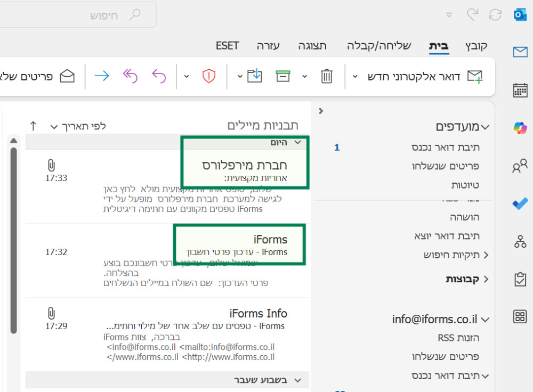Open the לפי תאריך sort dropdown

78,126
